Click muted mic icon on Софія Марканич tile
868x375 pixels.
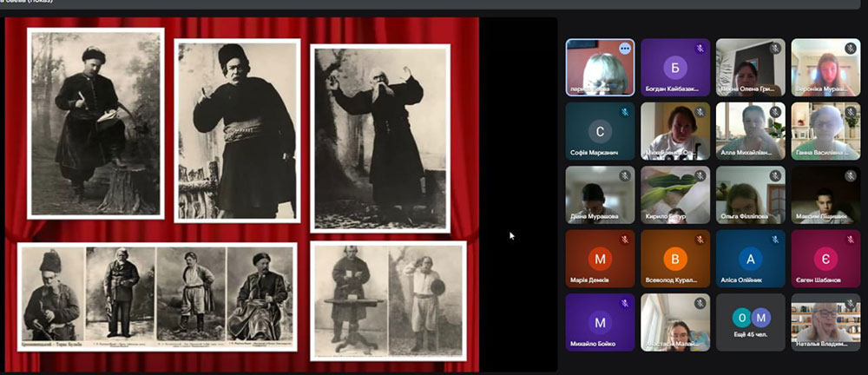[x=625, y=112]
